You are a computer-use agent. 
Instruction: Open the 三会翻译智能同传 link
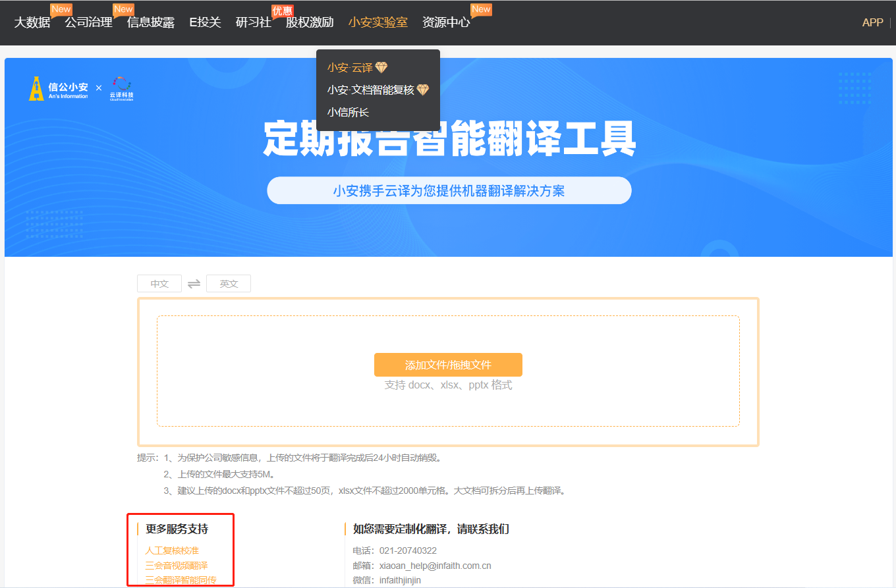pos(181,580)
